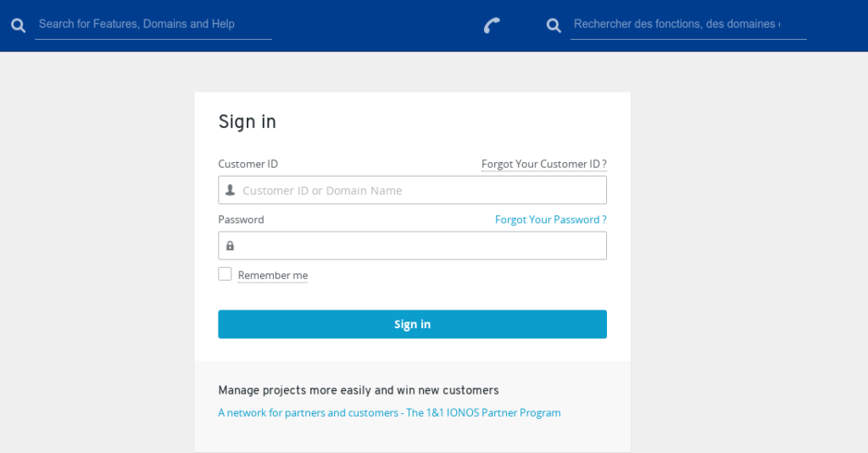Focus the Search for Features, Domains and Help field
Screen dimensions: 868x453
153,24
